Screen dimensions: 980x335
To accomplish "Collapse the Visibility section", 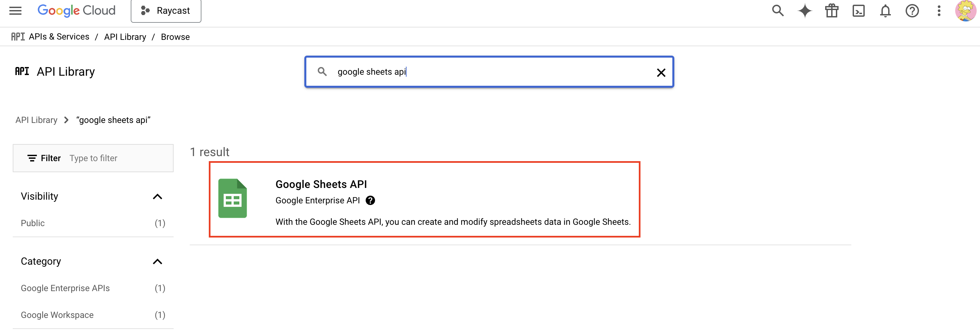I will pos(158,196).
